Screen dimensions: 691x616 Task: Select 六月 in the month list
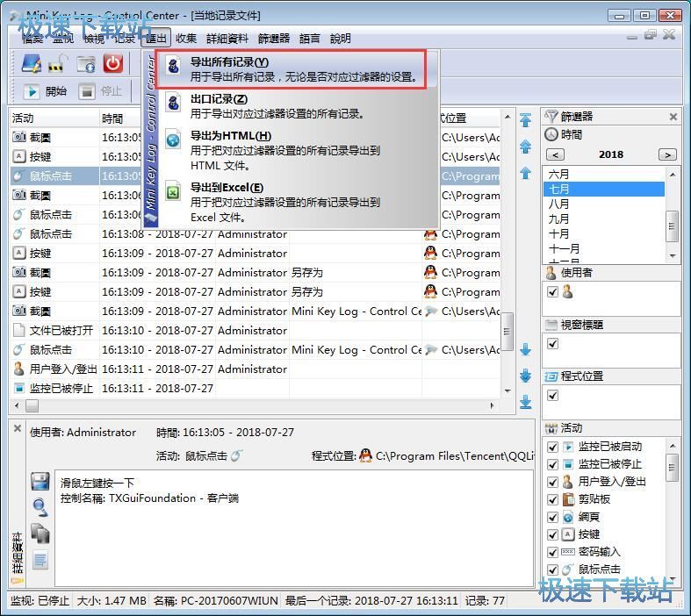pos(604,175)
